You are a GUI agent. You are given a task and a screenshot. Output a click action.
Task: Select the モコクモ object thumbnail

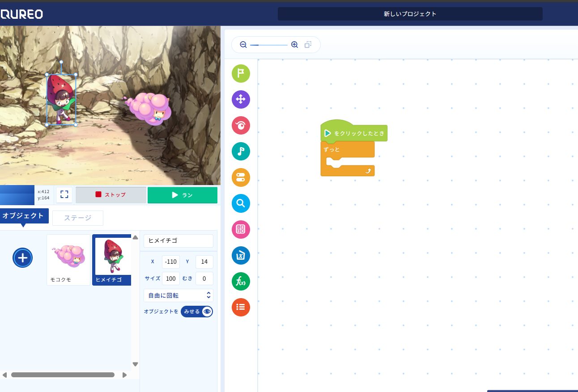click(68, 259)
